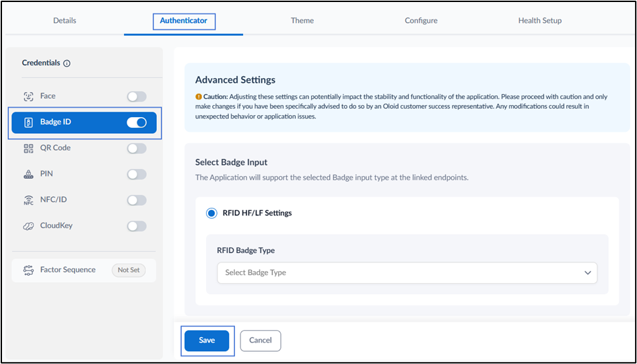Click the QR Code icon
The image size is (637, 364).
(28, 148)
